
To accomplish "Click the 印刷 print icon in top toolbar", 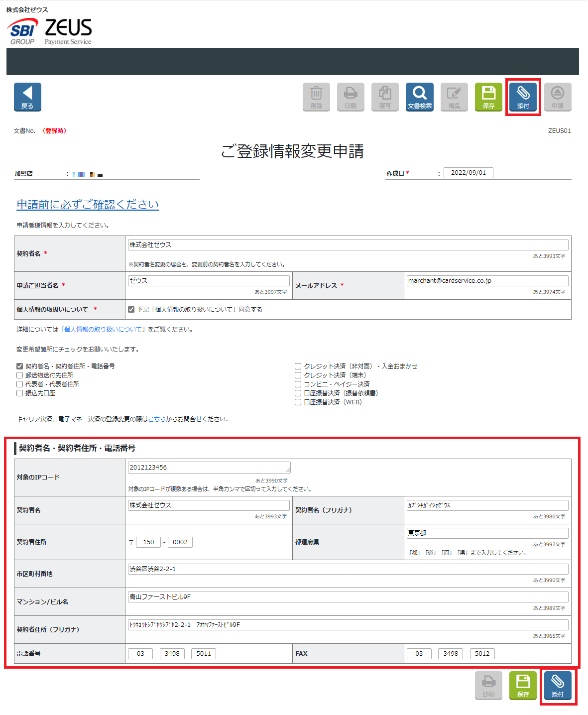I will [x=351, y=97].
